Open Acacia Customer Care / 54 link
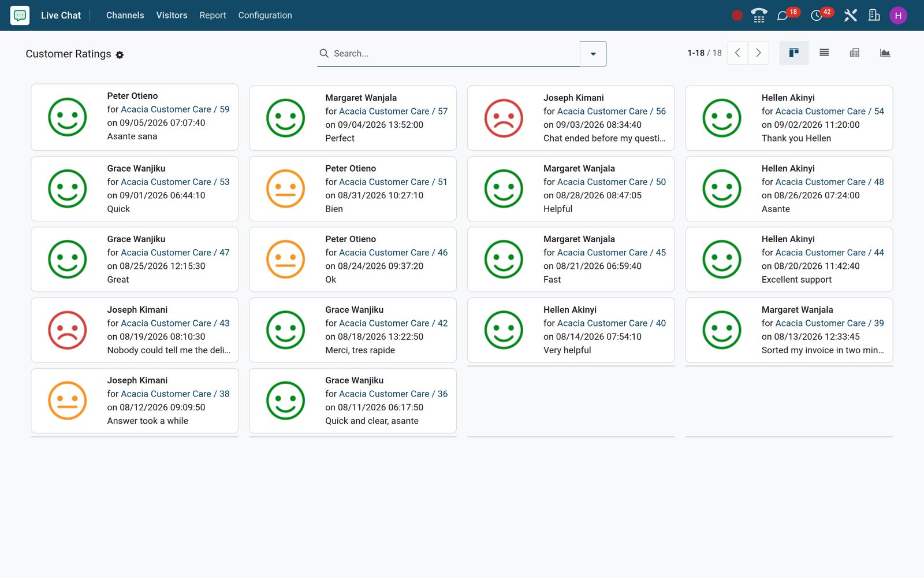The image size is (924, 578). pyautogui.click(x=830, y=111)
